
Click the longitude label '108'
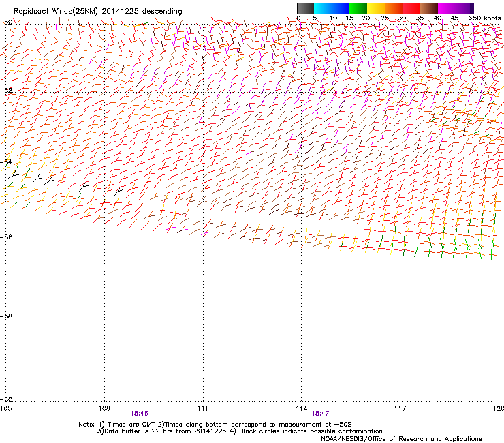(x=104, y=408)
